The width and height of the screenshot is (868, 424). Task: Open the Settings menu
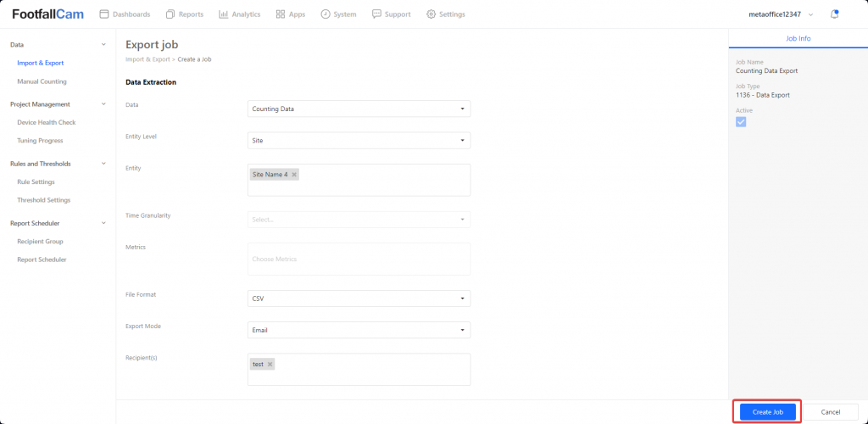pyautogui.click(x=445, y=14)
